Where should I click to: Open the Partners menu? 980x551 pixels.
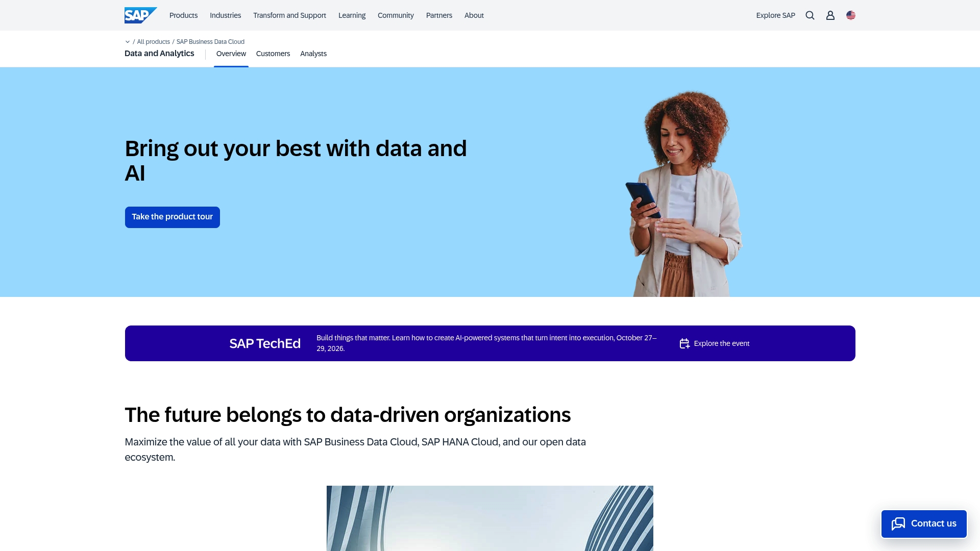[439, 15]
